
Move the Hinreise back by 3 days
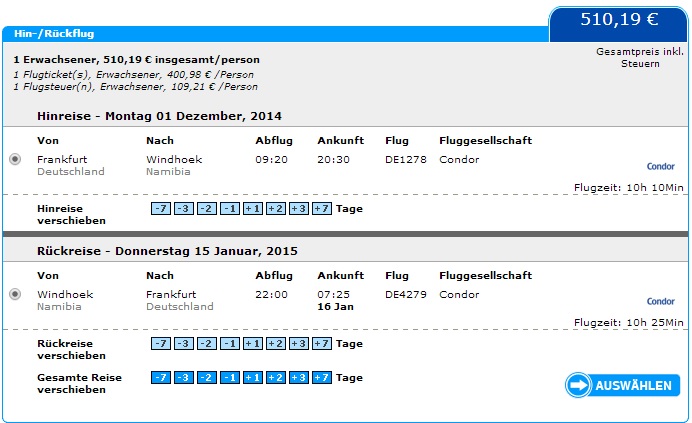tap(184, 208)
